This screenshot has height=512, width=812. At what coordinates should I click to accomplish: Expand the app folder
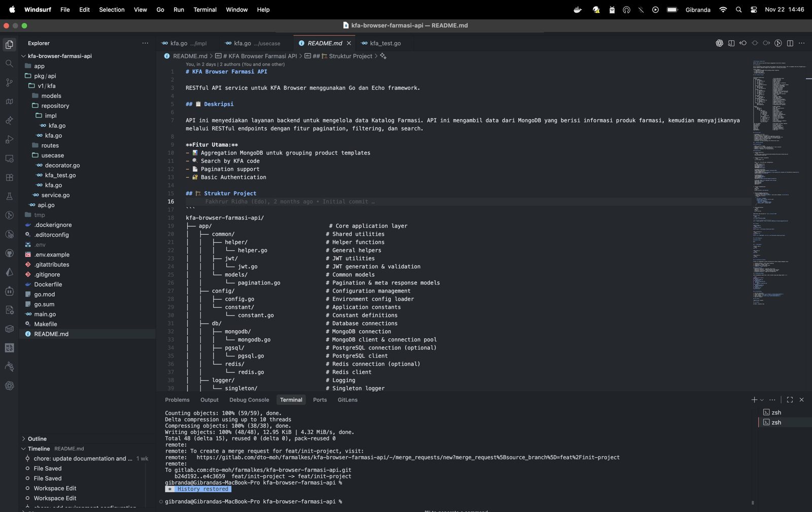(39, 66)
